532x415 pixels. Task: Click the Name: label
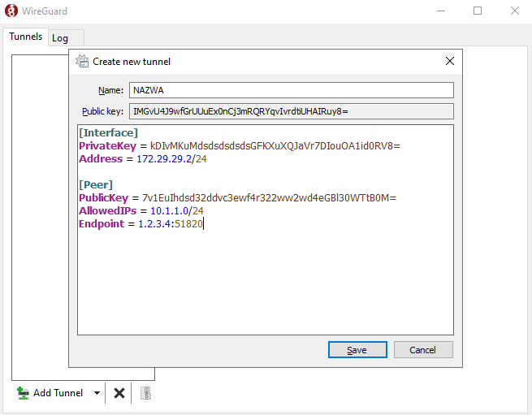click(x=111, y=90)
